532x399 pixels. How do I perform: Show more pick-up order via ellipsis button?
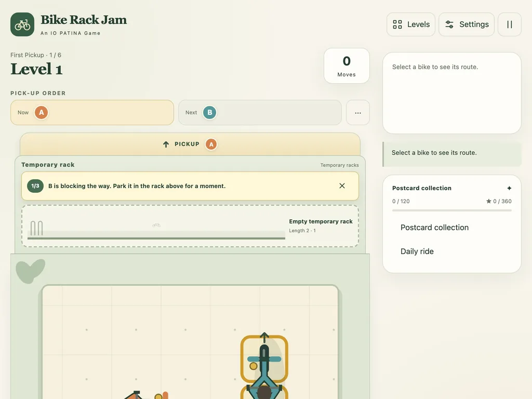[357, 113]
